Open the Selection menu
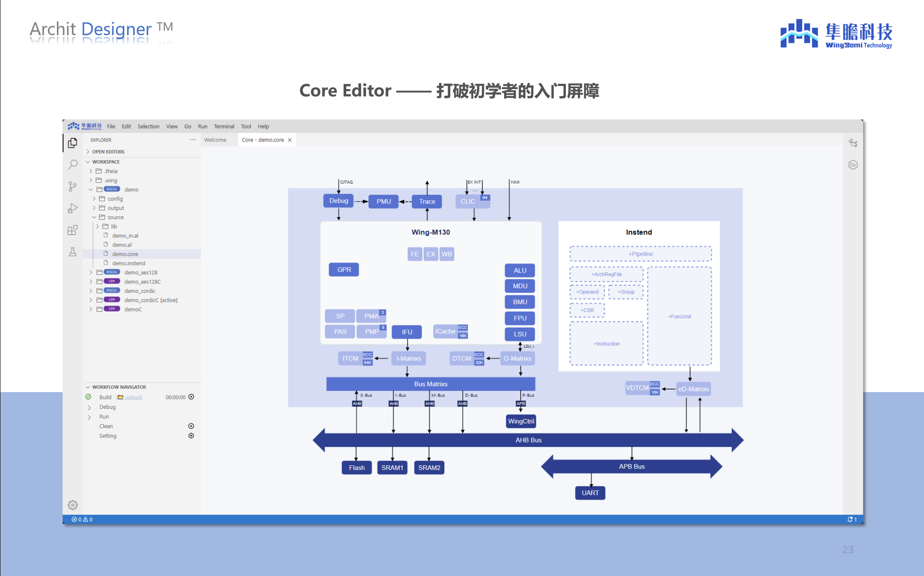 pos(149,127)
